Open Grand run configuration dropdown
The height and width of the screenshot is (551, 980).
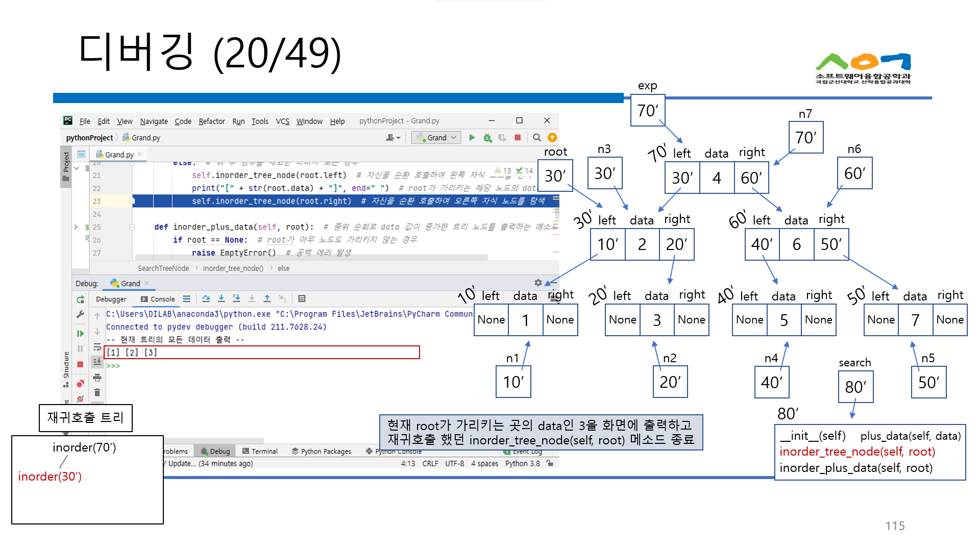coord(437,138)
